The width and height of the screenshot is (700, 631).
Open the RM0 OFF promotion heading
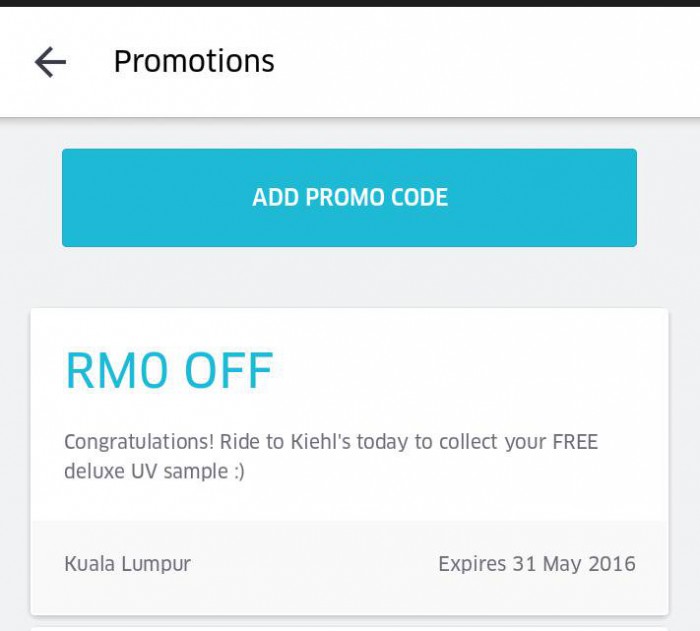click(x=169, y=371)
